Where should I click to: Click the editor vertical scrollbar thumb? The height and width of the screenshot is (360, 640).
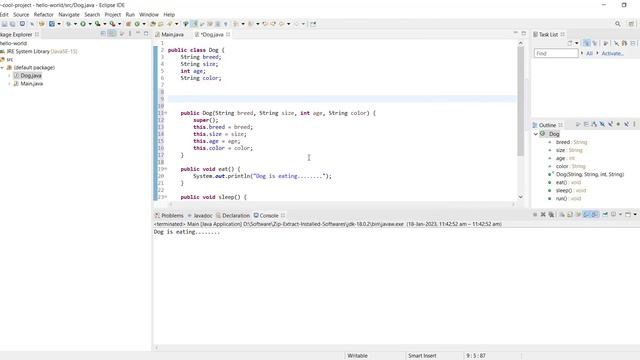tap(520, 101)
